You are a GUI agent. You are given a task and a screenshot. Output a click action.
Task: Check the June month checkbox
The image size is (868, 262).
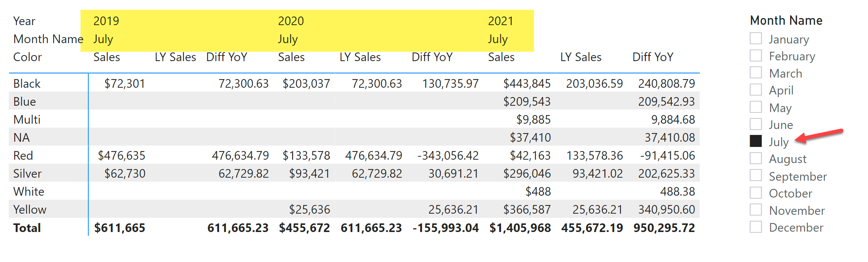click(x=756, y=124)
